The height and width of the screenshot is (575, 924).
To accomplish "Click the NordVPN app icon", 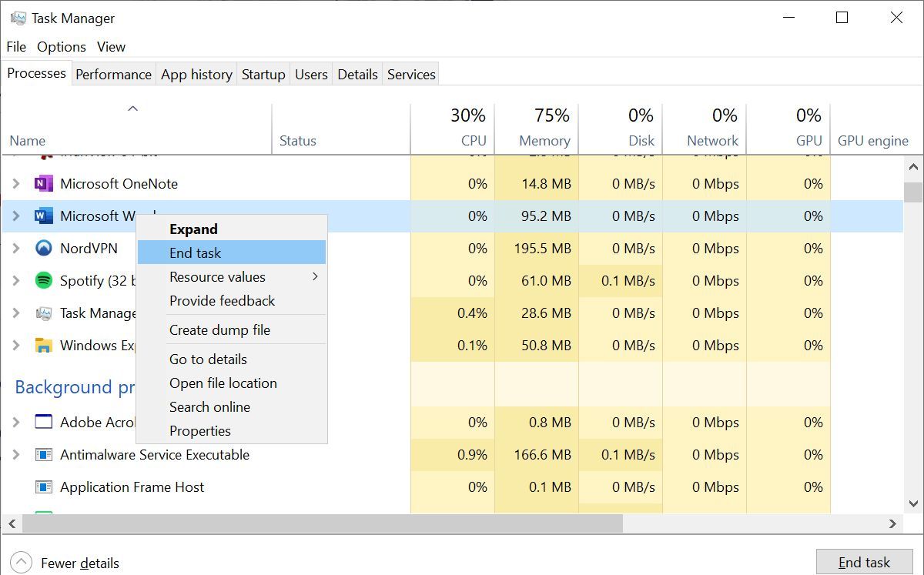I will click(x=43, y=249).
